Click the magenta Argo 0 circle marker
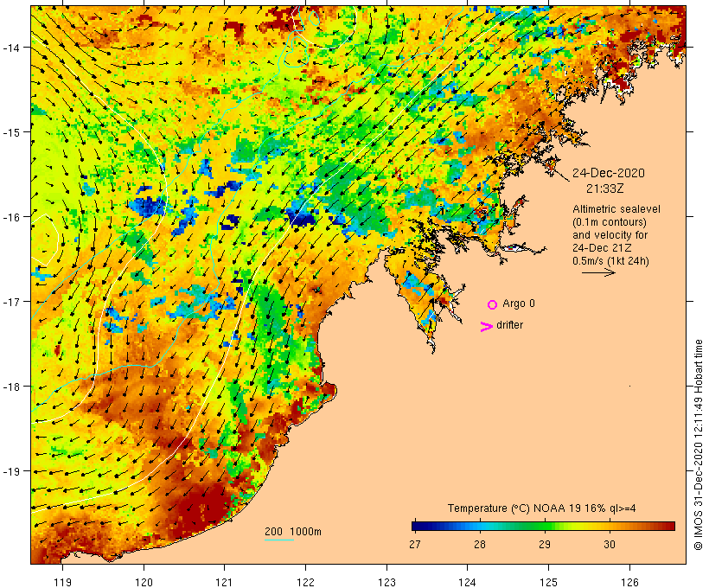709x588 pixels. (x=493, y=304)
